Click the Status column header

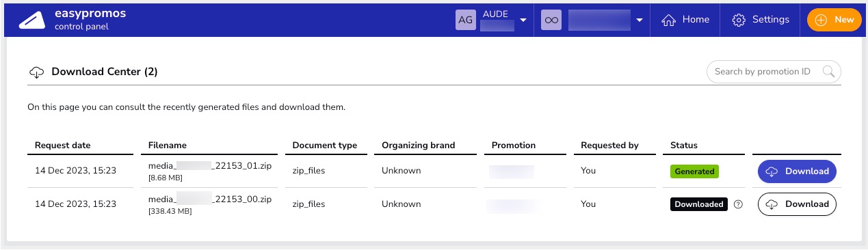(x=684, y=145)
